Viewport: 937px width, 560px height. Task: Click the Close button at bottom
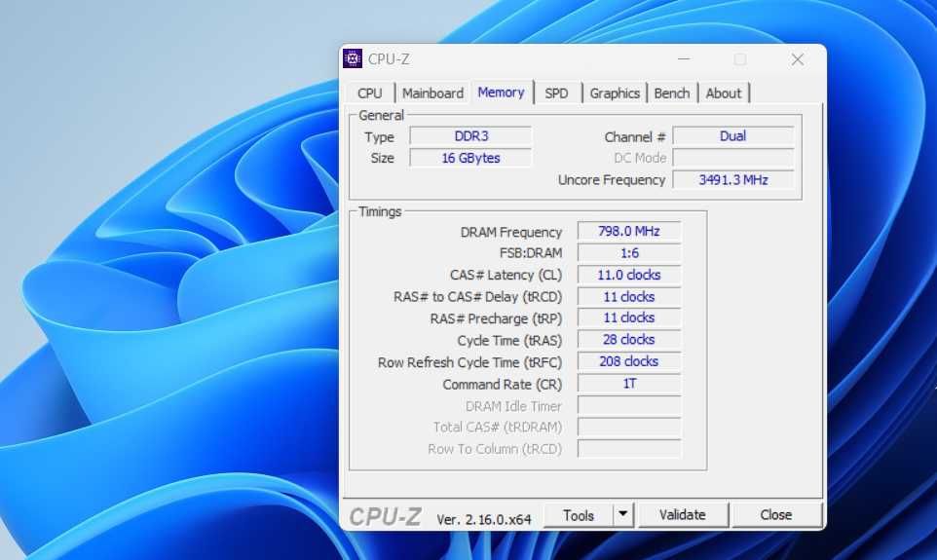coord(775,514)
